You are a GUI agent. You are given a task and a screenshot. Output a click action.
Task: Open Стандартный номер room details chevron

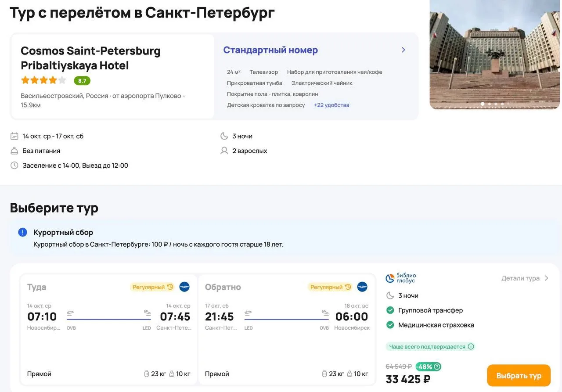403,50
